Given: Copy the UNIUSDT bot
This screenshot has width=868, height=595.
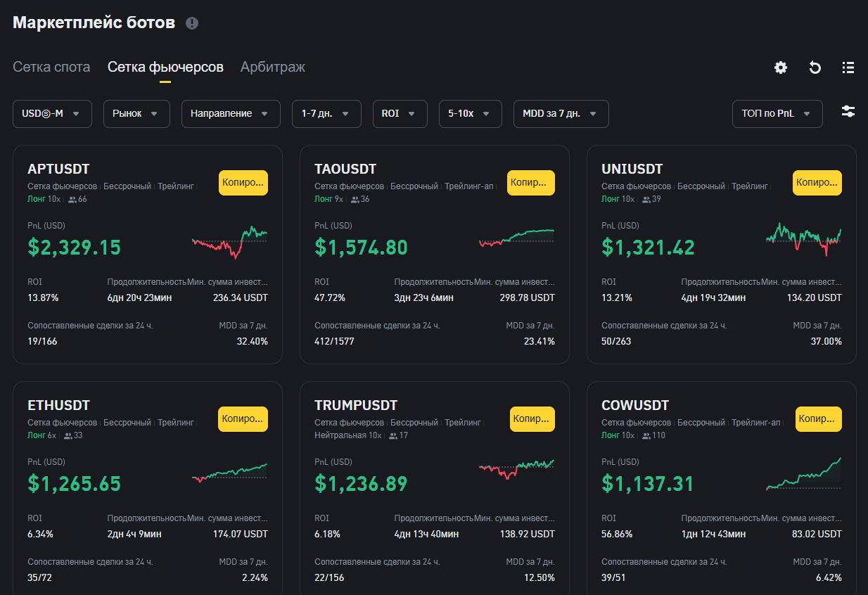Looking at the screenshot, I should 817,183.
